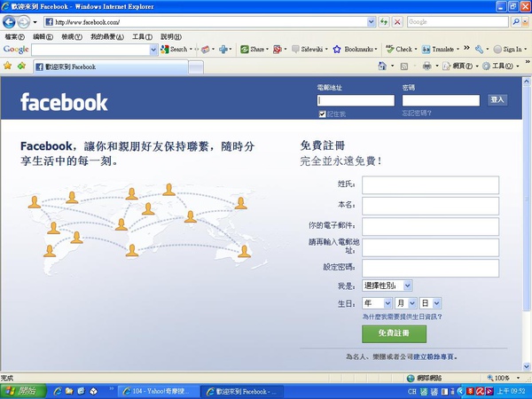
Task: Click the IE Google search box
Action: tap(458, 22)
